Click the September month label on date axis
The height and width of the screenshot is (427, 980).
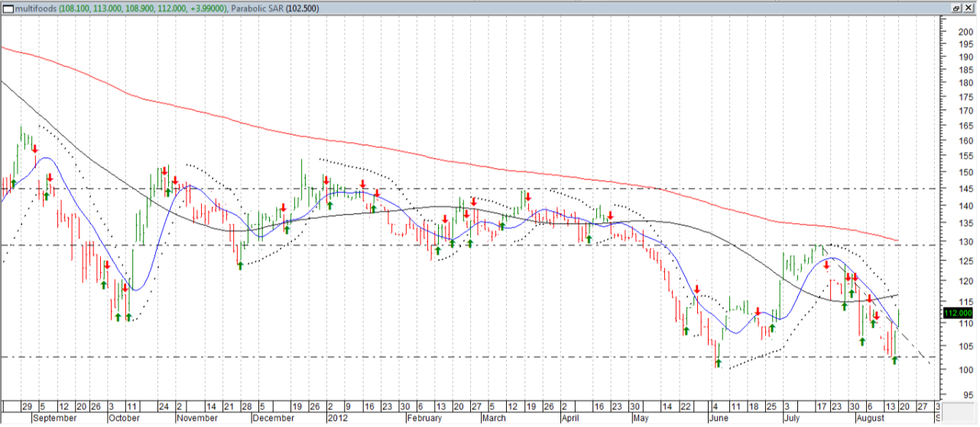54,418
